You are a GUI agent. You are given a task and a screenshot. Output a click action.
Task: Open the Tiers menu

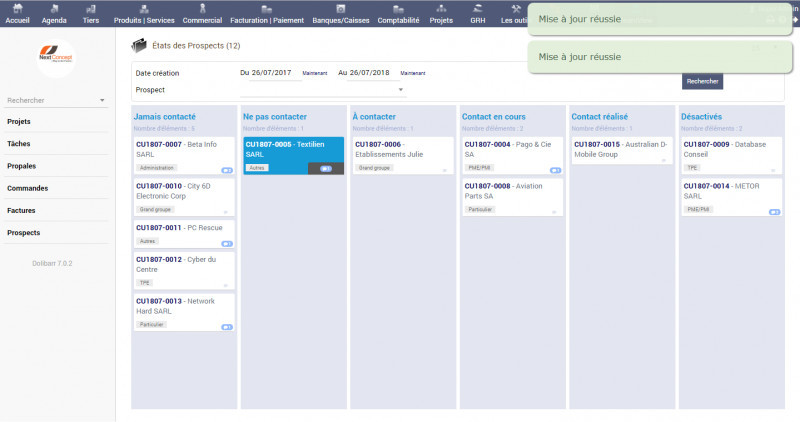coord(91,14)
